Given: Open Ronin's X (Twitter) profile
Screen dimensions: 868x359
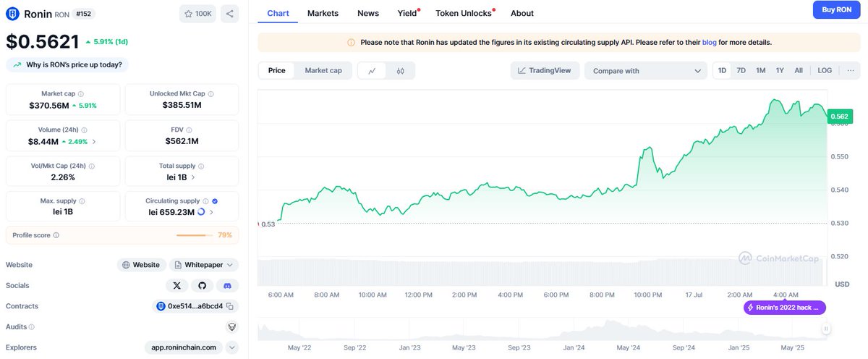Looking at the screenshot, I should click(177, 286).
